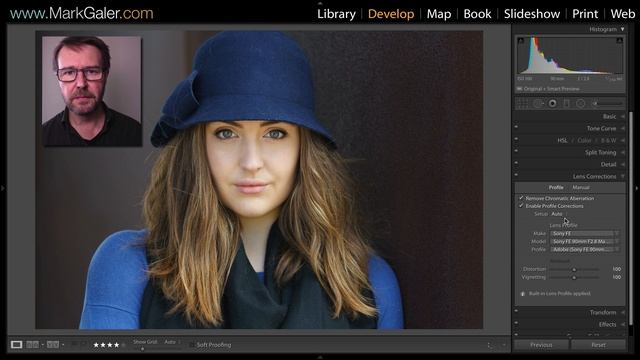Open the lens Profile dropdown

tap(584, 249)
